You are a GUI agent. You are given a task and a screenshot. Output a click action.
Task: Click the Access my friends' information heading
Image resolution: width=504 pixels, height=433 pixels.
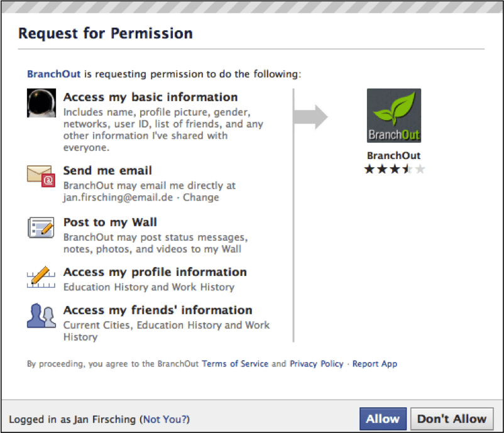point(158,310)
